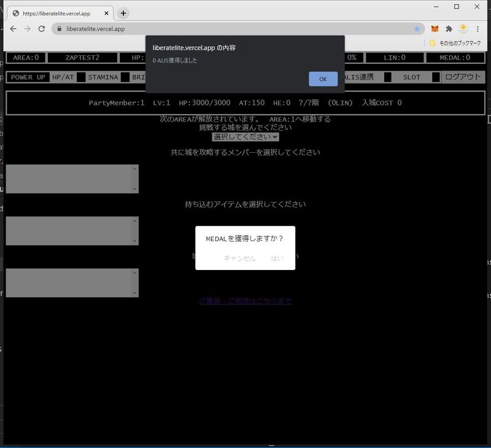Toggle the black box next to HP/AT
This screenshot has width=491, height=448.
[81, 77]
